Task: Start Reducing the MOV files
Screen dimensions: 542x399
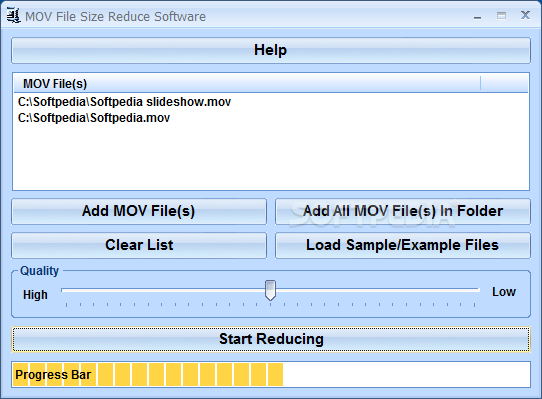Action: pos(271,339)
